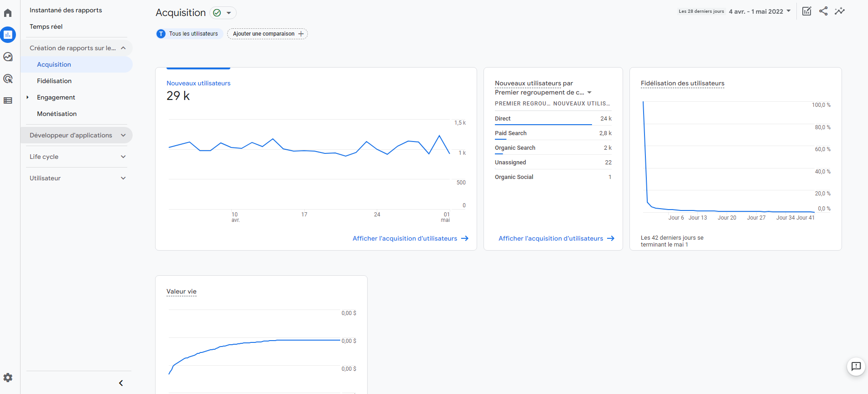
Task: Click the peak point on Nouveaux utilisateurs chart
Action: coord(439,136)
